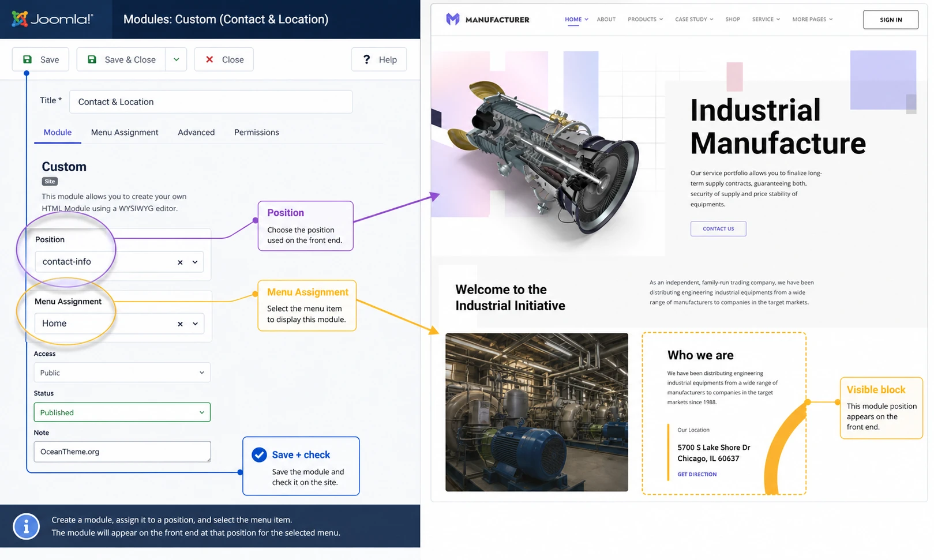Click the Site badge under Custom heading
Screen dimensions: 934x560
(50, 181)
